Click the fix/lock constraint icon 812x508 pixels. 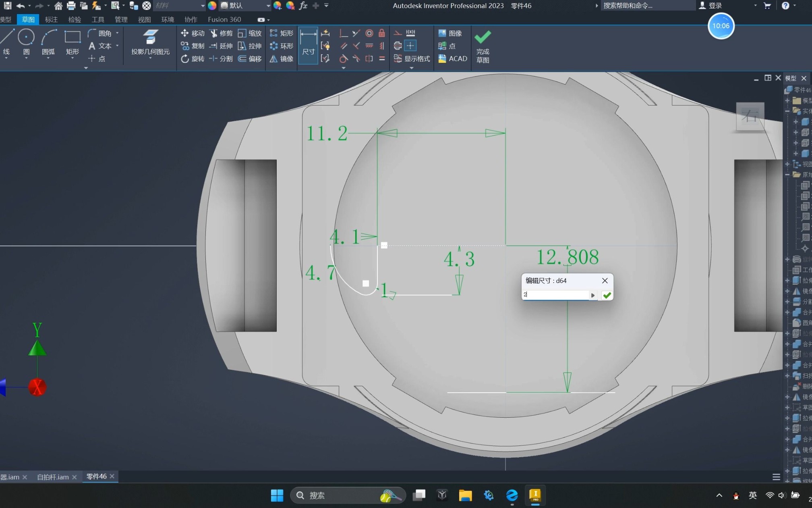tap(381, 33)
